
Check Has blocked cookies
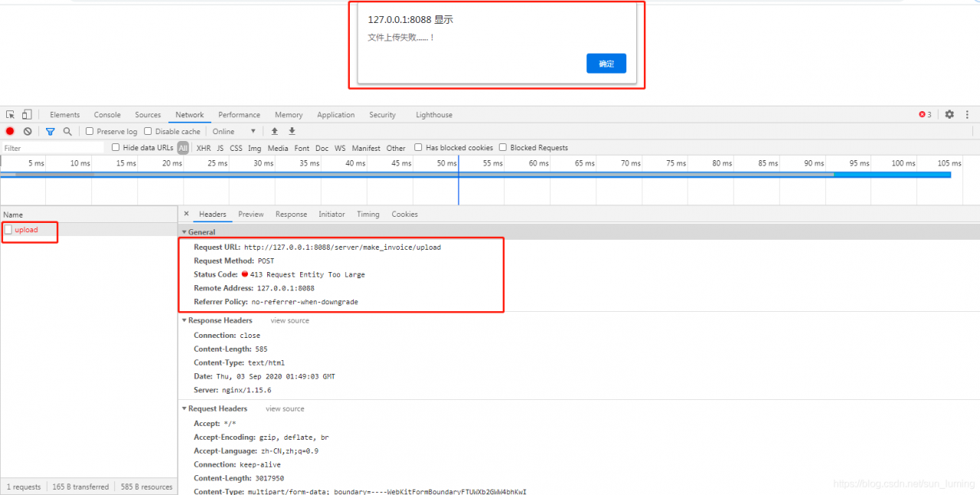tap(418, 148)
